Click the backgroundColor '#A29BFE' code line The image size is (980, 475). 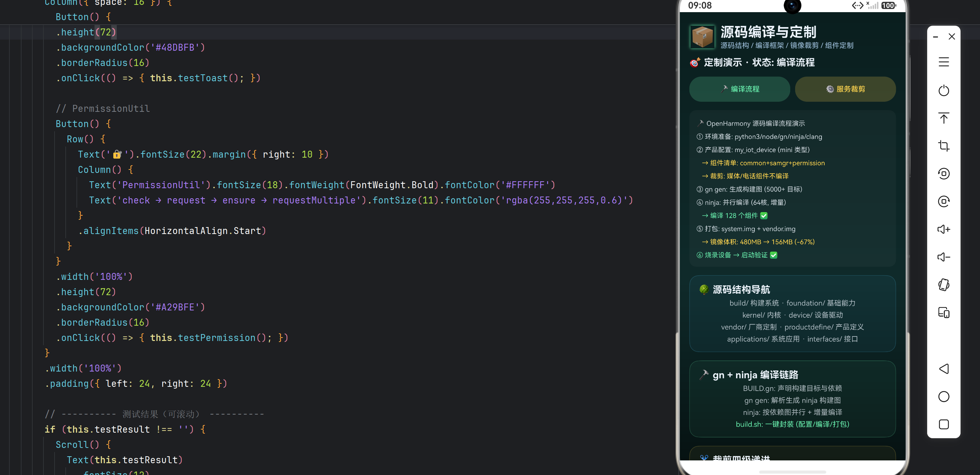tap(130, 307)
